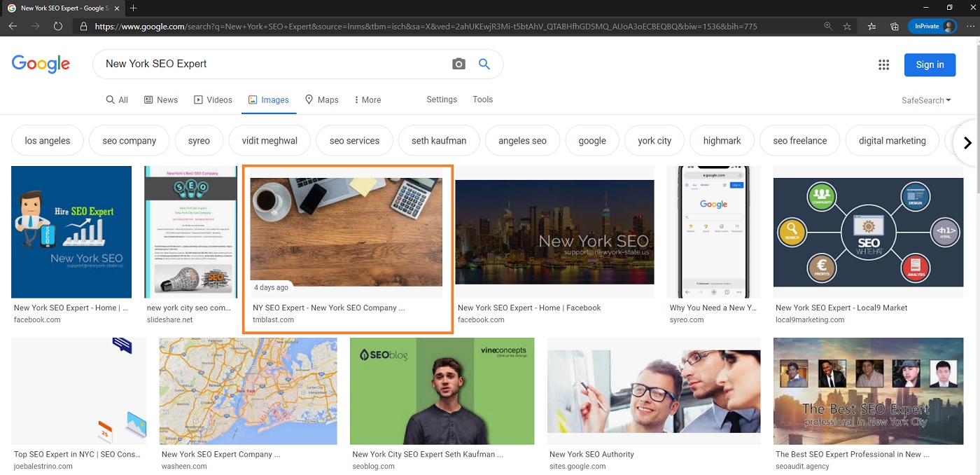Open the Tools filter options

pos(483,99)
